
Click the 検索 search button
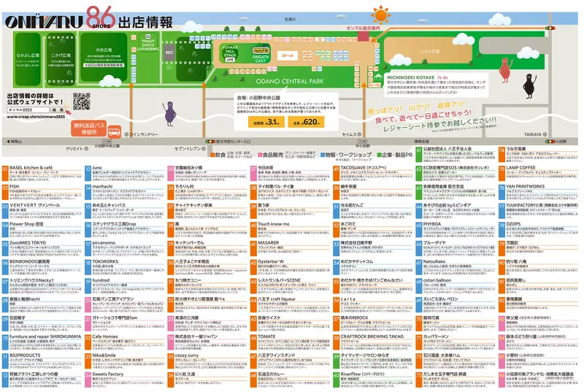tap(58, 109)
